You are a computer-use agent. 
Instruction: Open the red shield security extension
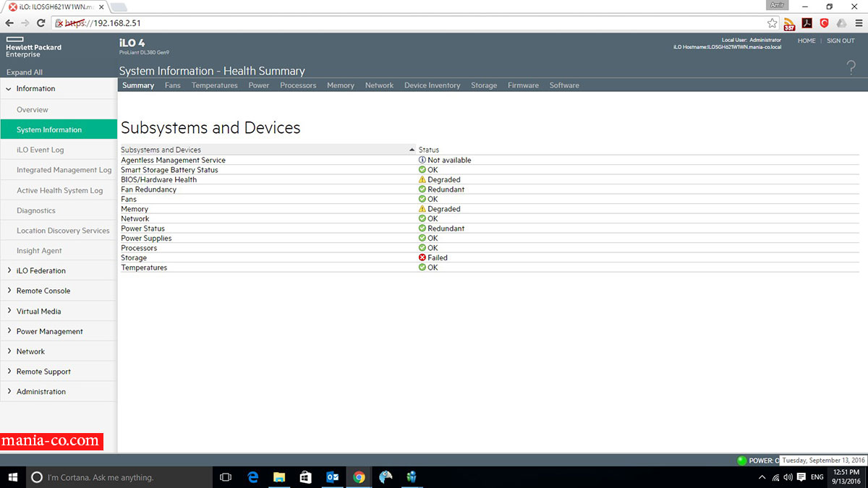coord(824,23)
